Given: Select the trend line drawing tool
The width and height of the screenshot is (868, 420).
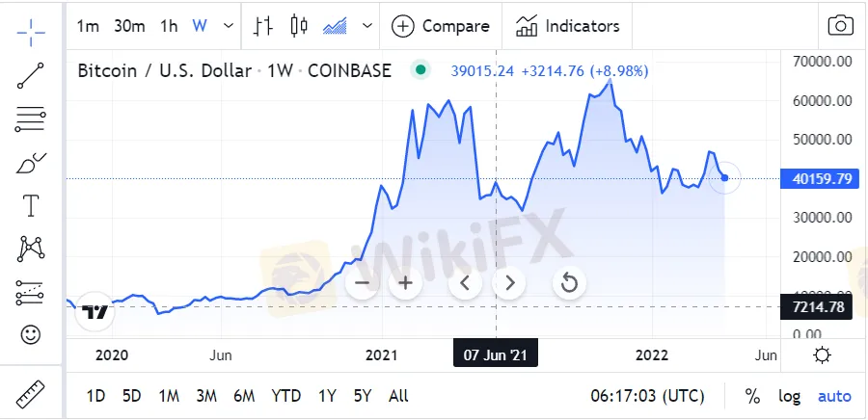Looking at the screenshot, I should coord(31,75).
